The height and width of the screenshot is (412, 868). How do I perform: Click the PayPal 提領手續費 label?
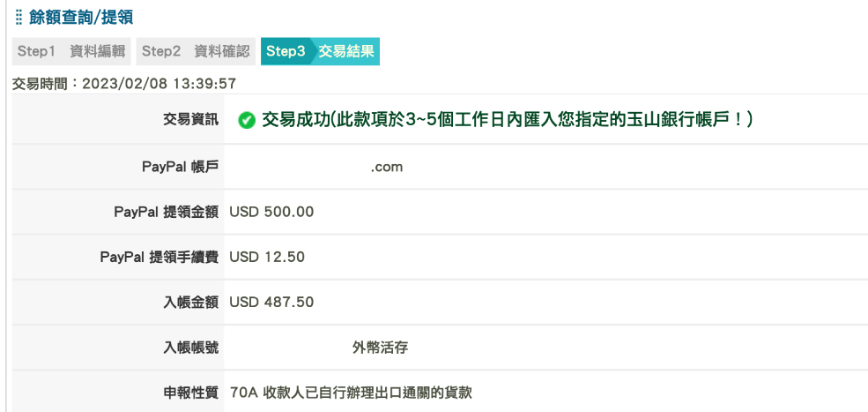pyautogui.click(x=160, y=258)
